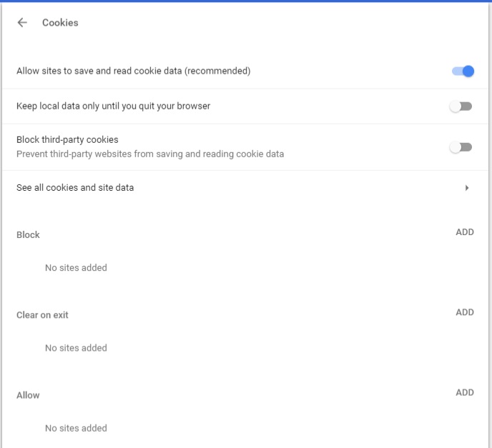This screenshot has width=492, height=448.
Task: Click No sites added under Allow
Action: pyautogui.click(x=76, y=428)
